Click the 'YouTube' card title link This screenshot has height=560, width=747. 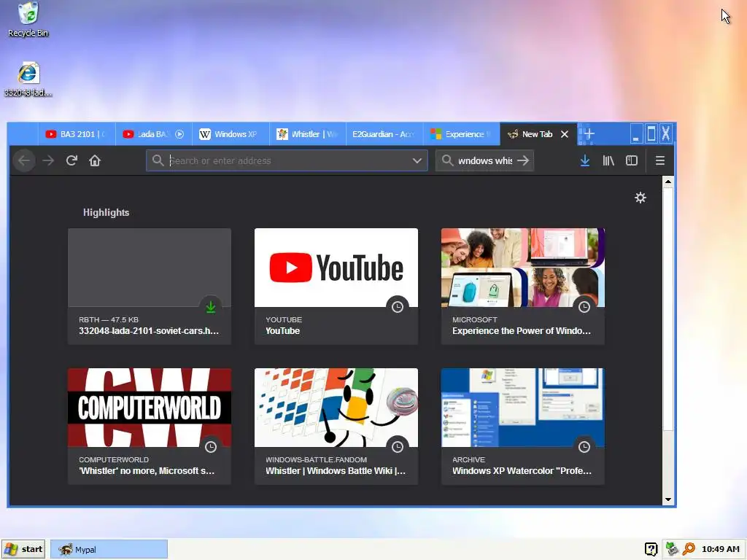[282, 331]
